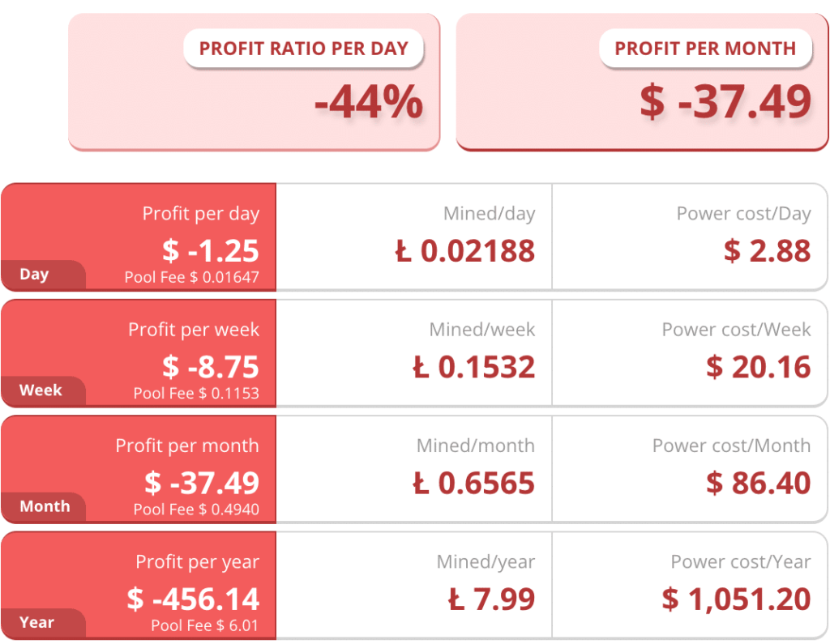Image resolution: width=830 pixels, height=644 pixels.
Task: Click the Power cost/Week $ 20.16 value
Action: (758, 367)
